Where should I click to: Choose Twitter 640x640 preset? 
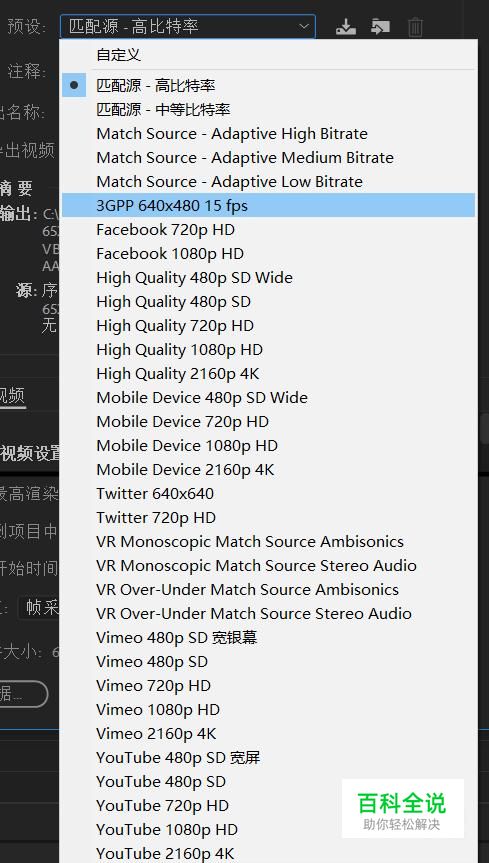click(269, 494)
